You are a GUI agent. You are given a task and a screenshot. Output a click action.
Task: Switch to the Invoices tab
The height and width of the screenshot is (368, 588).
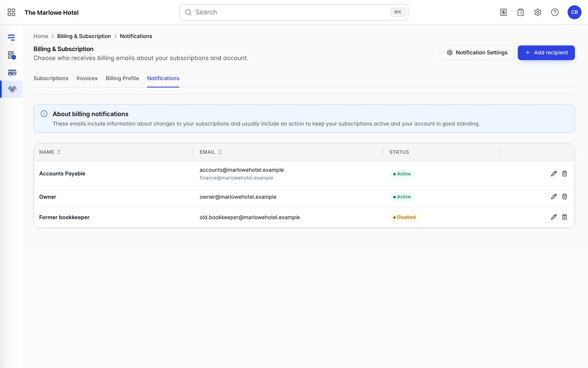tap(87, 78)
